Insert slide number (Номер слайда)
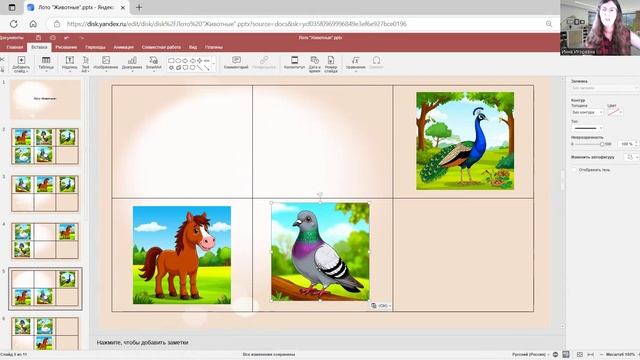The width and height of the screenshot is (640, 360). (x=331, y=60)
